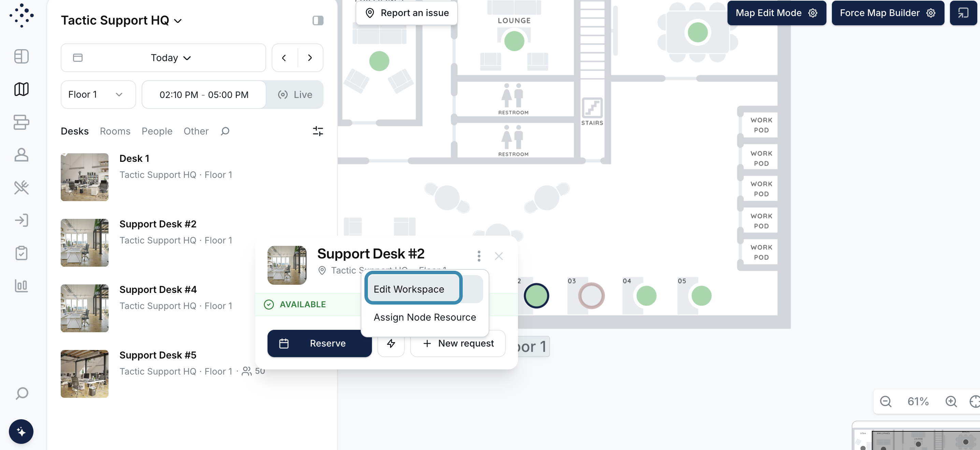Click the 61% zoom level value

(x=918, y=401)
